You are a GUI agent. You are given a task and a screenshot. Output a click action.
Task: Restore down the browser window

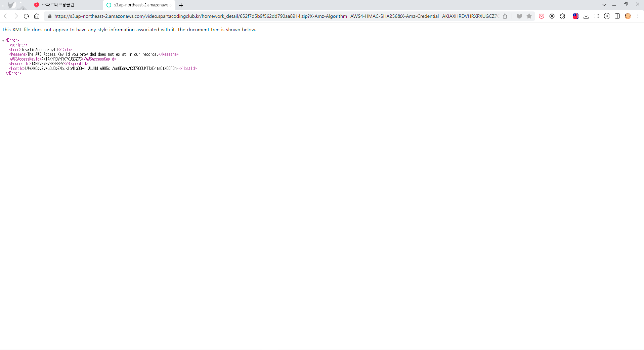point(626,4)
